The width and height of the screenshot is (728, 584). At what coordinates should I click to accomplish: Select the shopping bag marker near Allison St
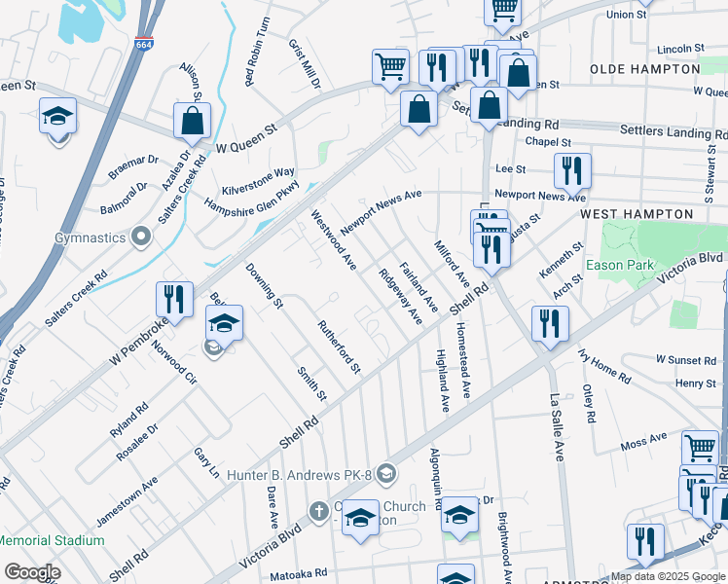click(192, 124)
